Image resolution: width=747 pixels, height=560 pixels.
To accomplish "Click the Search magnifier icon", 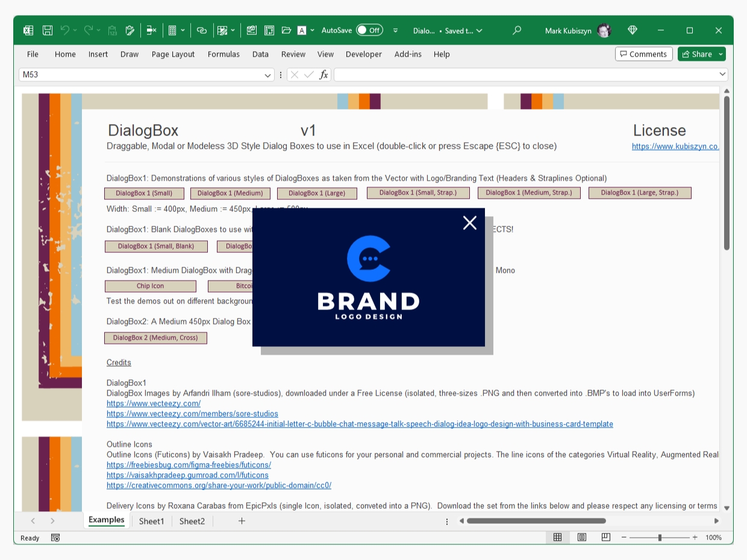I will click(516, 30).
